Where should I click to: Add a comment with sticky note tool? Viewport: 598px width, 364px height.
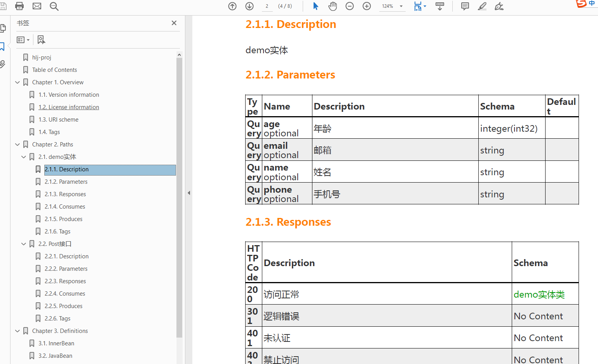(x=465, y=6)
